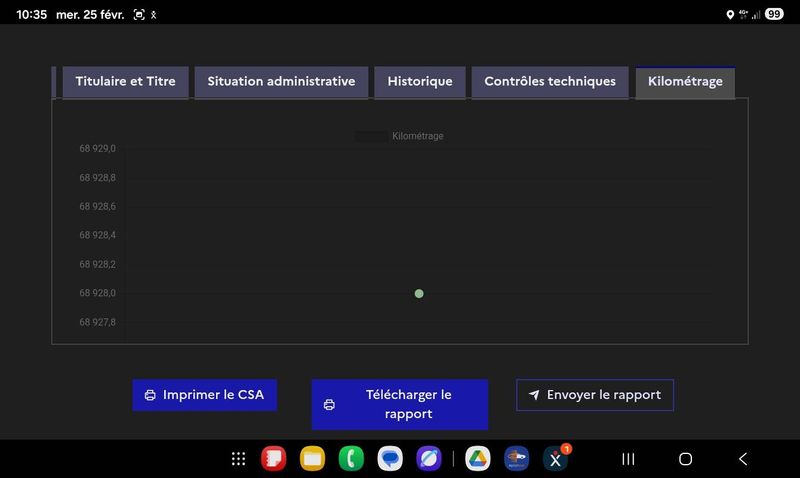Viewport: 800px width, 478px height.
Task: Select the Historique tab
Action: click(420, 82)
